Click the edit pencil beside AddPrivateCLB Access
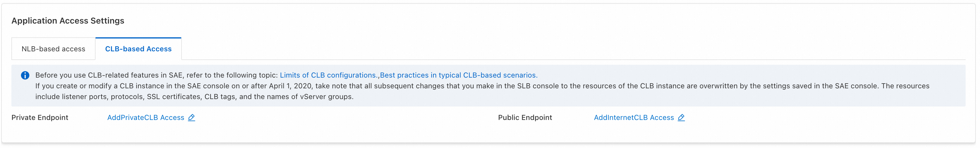The height and width of the screenshot is (148, 980). tap(191, 118)
